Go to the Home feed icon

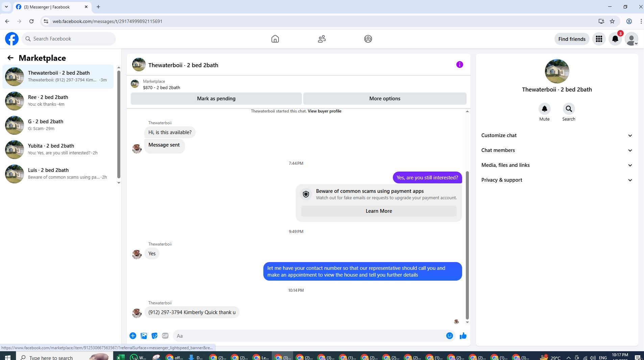[275, 39]
